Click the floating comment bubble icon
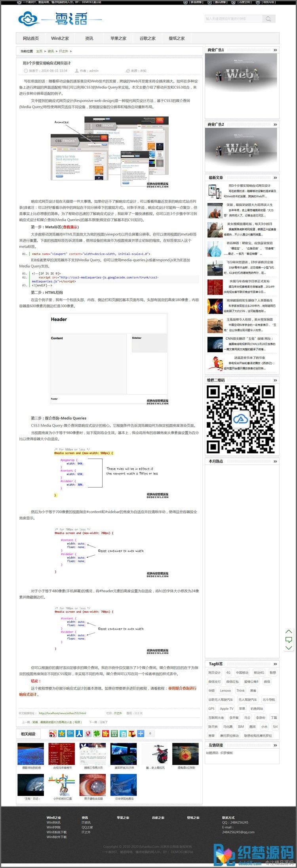Screen dimensions: 297x868 click(x=289, y=640)
